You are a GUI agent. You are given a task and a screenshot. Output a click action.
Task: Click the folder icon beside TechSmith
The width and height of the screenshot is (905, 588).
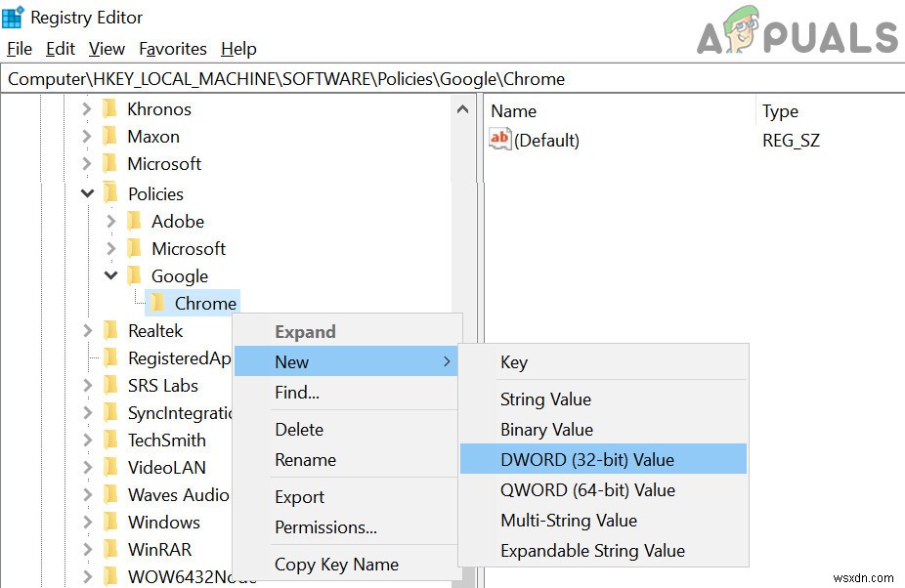tap(110, 440)
